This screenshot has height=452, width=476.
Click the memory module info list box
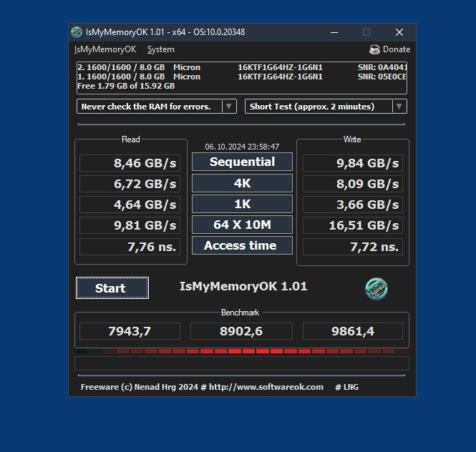coord(241,77)
